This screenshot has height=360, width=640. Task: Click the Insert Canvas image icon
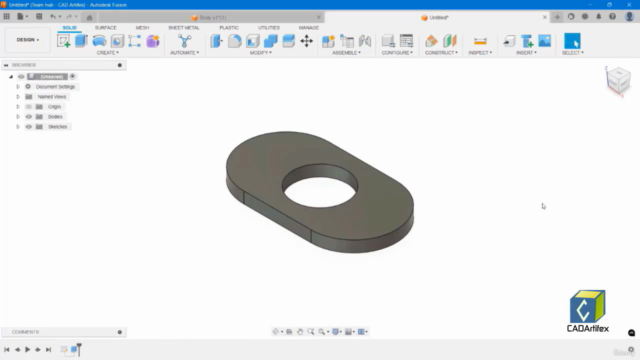click(x=545, y=41)
